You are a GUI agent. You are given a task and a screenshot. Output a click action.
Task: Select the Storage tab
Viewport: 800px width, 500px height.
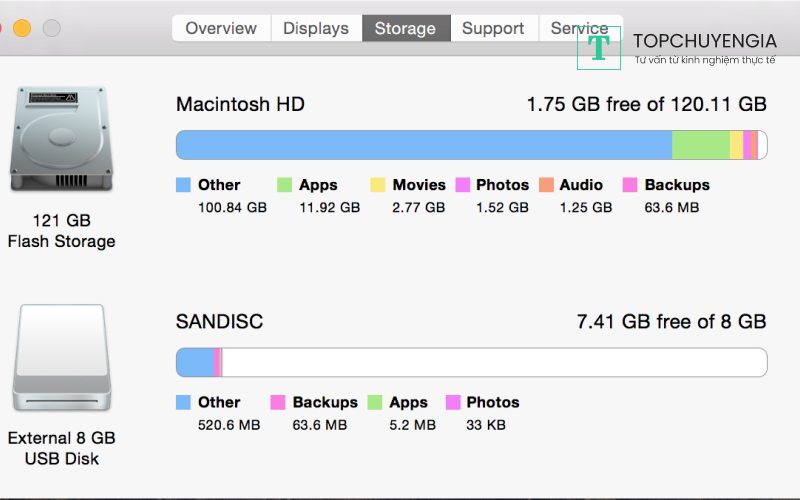tap(405, 28)
